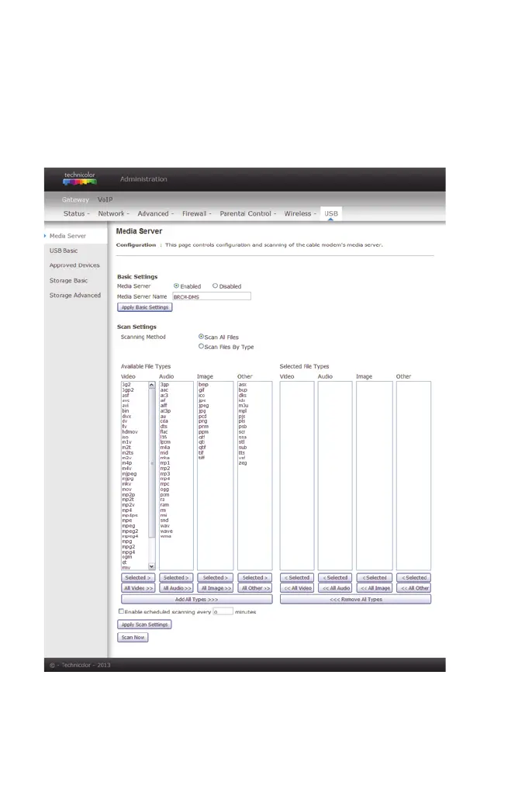Click the Video list scroll-up arrow
The height and width of the screenshot is (796, 532).
tap(151, 386)
